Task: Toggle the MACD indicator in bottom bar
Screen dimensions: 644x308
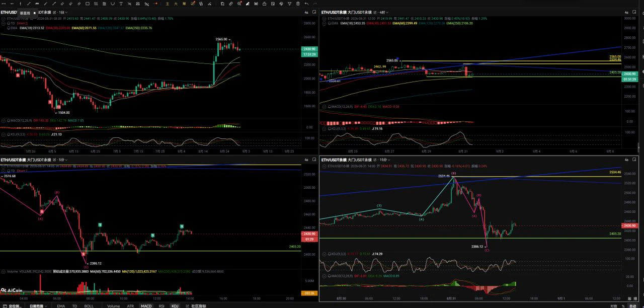Action: point(146,305)
